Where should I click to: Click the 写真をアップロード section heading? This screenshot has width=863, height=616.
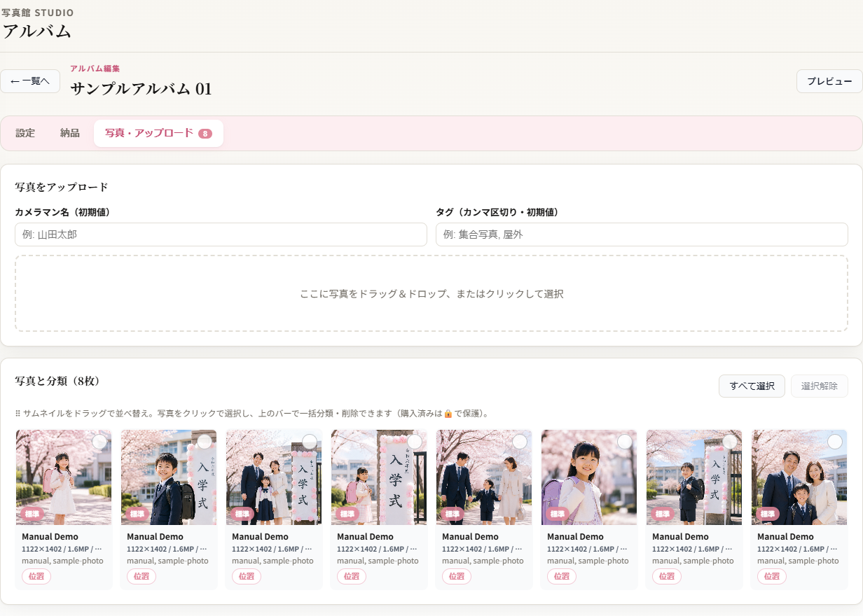[x=62, y=187]
